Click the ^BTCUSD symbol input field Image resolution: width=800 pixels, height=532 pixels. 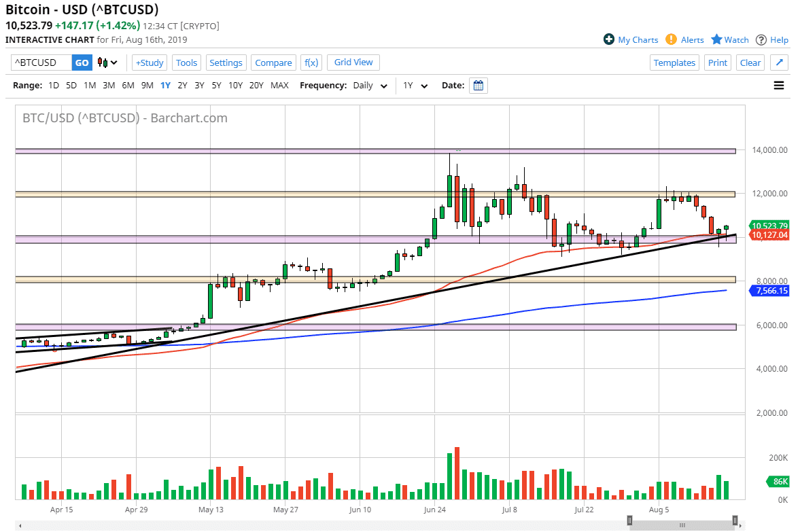tap(41, 63)
